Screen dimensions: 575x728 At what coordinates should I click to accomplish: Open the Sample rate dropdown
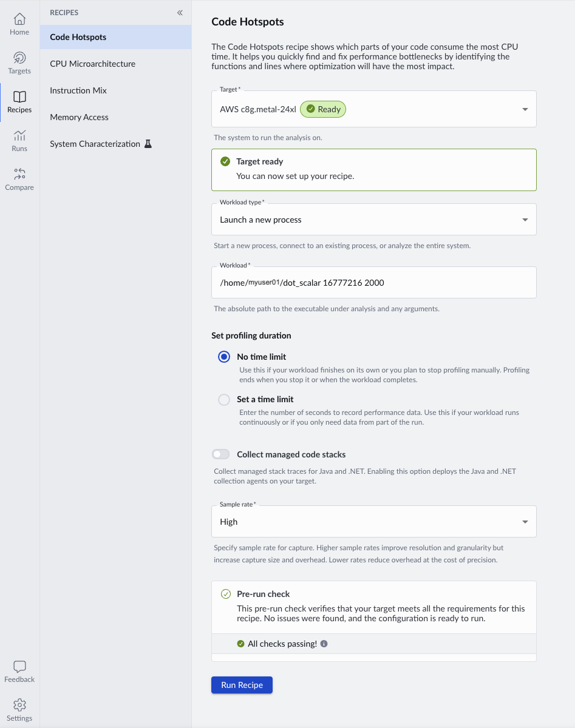pyautogui.click(x=525, y=522)
